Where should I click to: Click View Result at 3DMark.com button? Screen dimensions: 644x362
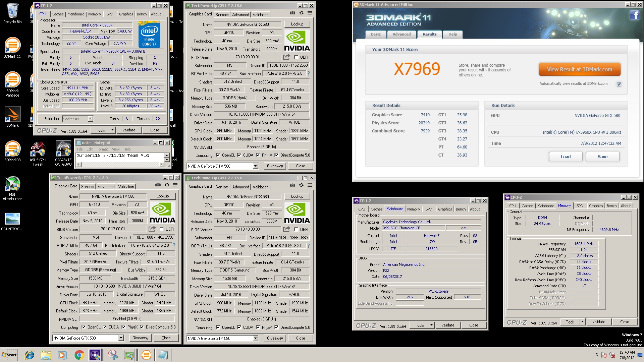pyautogui.click(x=579, y=69)
